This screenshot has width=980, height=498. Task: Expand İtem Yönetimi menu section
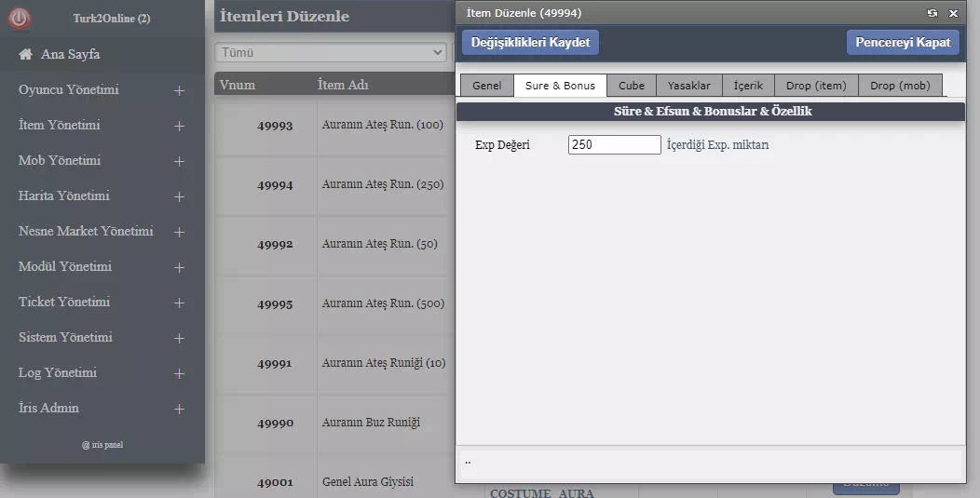click(179, 127)
